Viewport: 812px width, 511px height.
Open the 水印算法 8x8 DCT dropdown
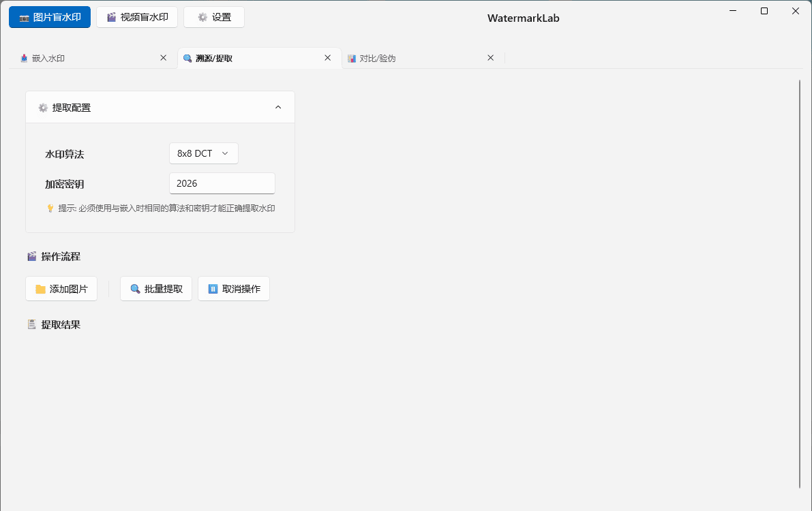click(x=203, y=153)
